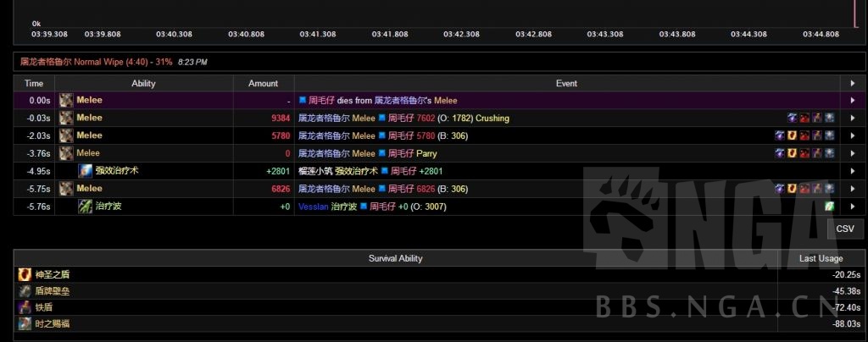Click golden shield buff icon in -2.03s row
868x342 pixels.
(x=792, y=135)
